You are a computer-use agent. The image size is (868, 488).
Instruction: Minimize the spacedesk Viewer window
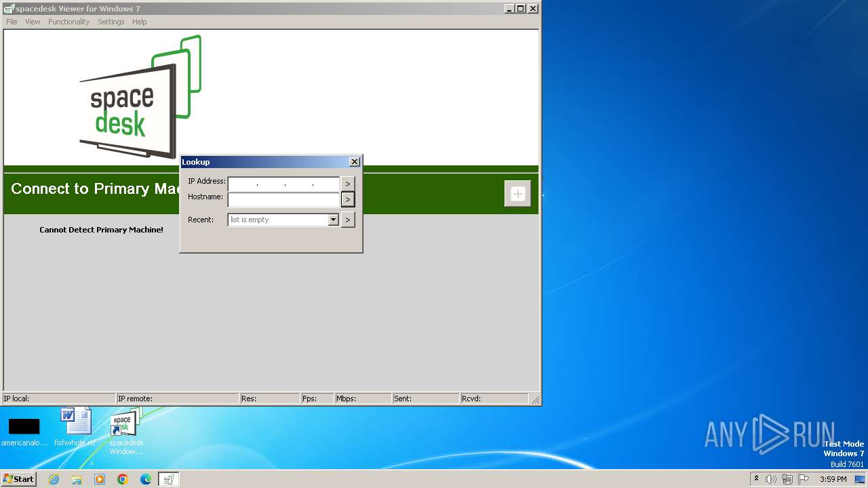(509, 9)
